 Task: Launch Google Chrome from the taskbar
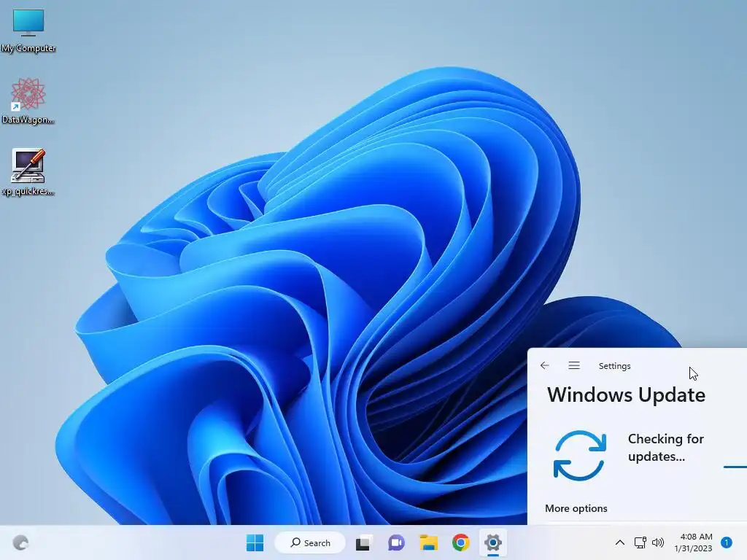[461, 542]
